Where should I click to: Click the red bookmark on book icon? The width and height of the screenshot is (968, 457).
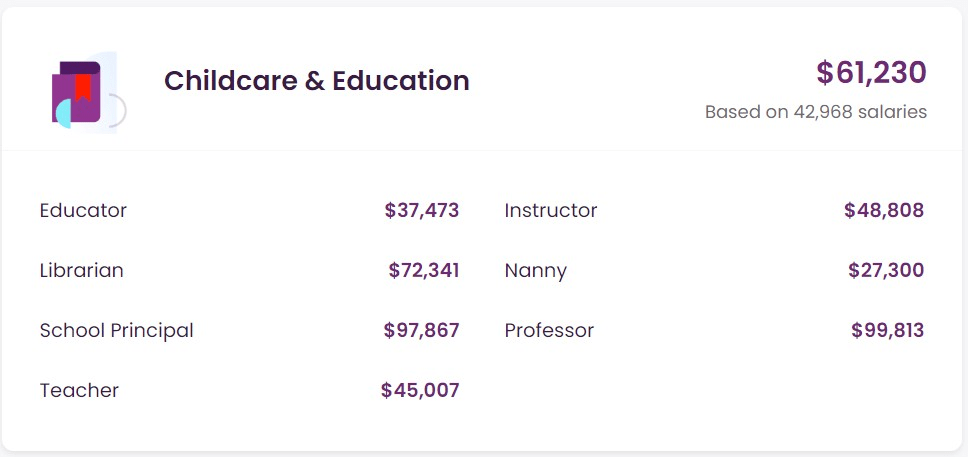83,86
